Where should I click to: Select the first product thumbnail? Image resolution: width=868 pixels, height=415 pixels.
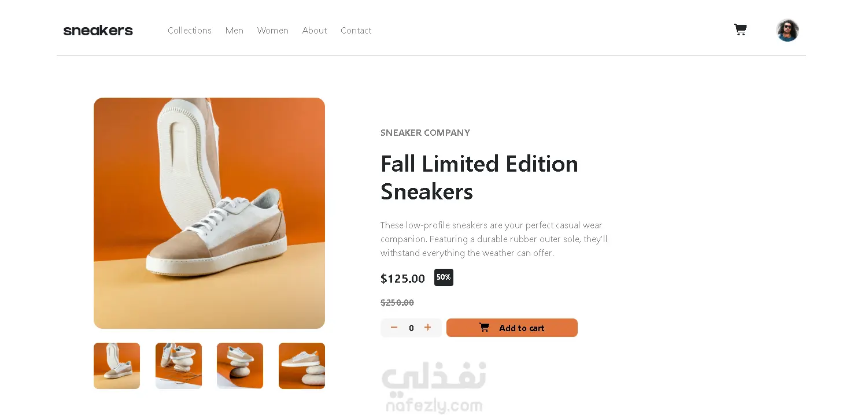point(117,366)
